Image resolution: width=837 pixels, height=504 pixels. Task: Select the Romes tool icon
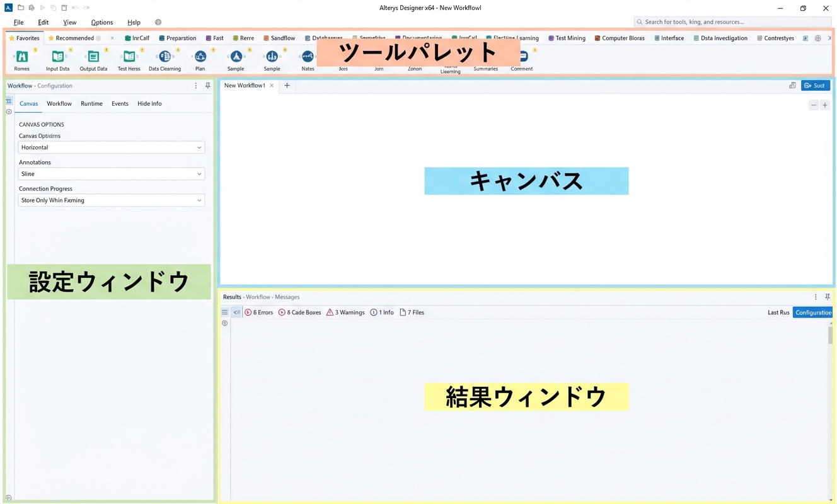click(22, 57)
